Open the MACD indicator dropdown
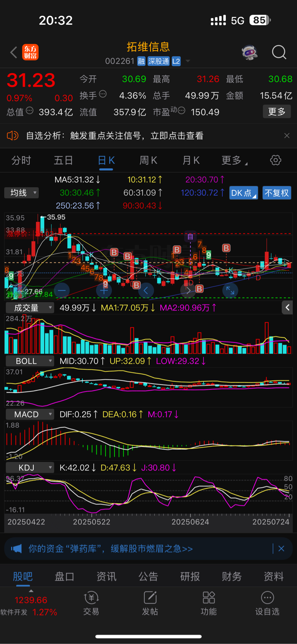The image size is (297, 644). coord(30,415)
